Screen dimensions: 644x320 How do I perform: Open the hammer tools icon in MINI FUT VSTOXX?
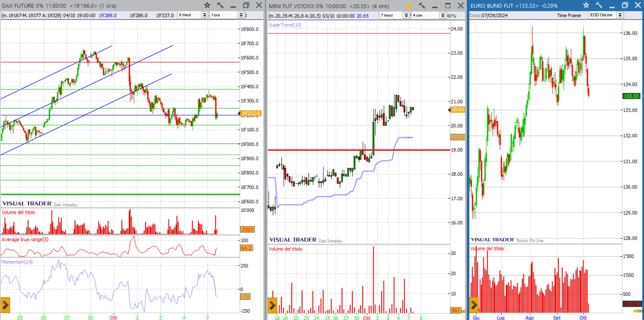[422, 6]
